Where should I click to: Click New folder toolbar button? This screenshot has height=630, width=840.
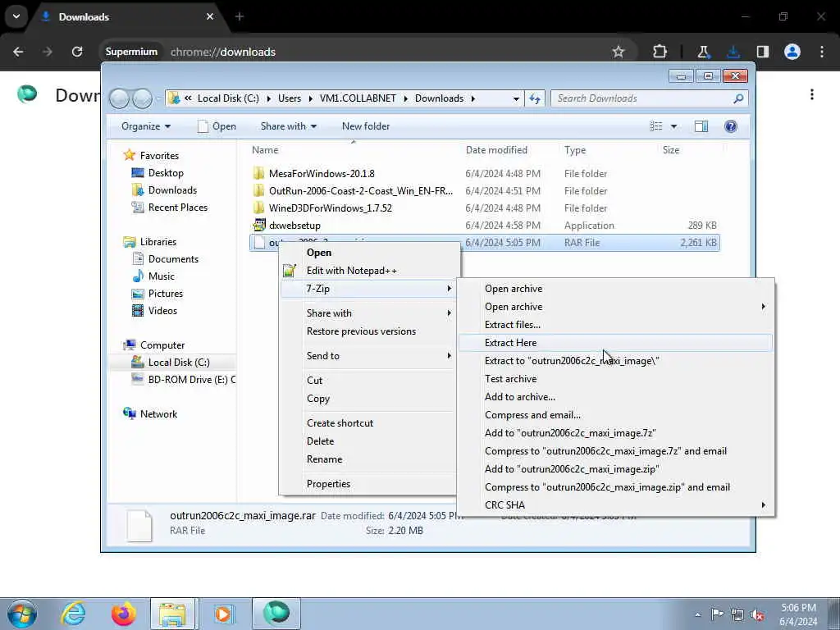pyautogui.click(x=366, y=126)
